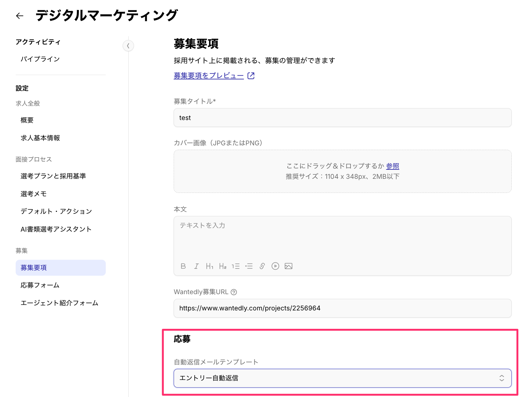Viewport: 532px width, 397px height.
Task: Insert bulleted list in editor
Action: [249, 266]
